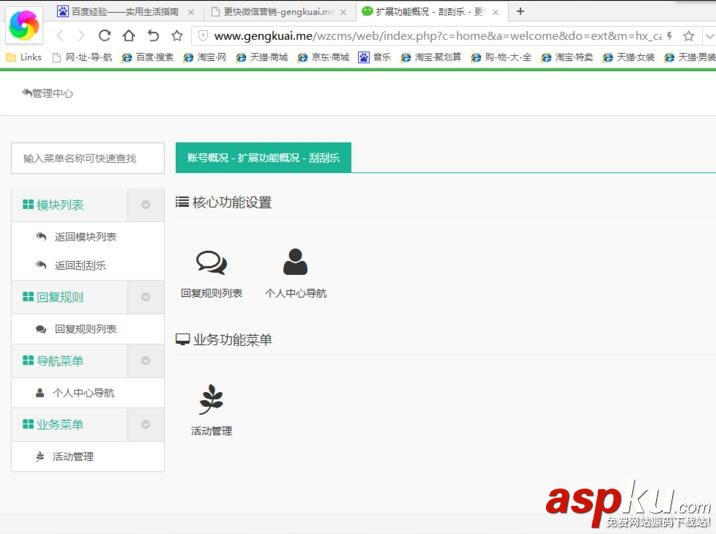Image resolution: width=716 pixels, height=534 pixels.
Task: Open the 音乐 bookmark
Action: click(374, 57)
